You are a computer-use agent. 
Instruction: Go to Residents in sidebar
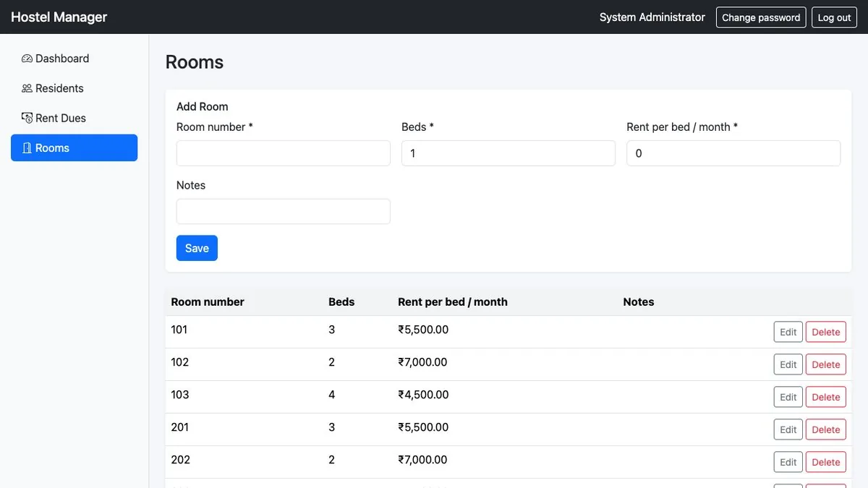(x=74, y=88)
